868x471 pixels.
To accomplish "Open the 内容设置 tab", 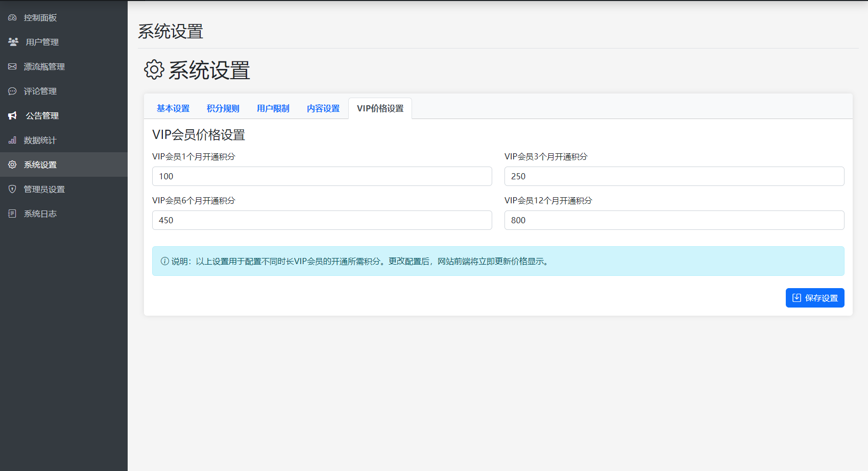I will click(x=323, y=108).
